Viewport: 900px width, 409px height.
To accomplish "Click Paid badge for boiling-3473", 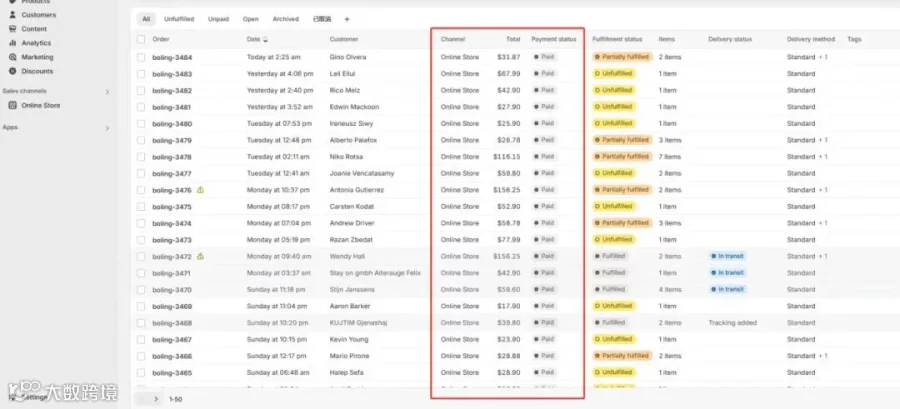I will point(545,240).
